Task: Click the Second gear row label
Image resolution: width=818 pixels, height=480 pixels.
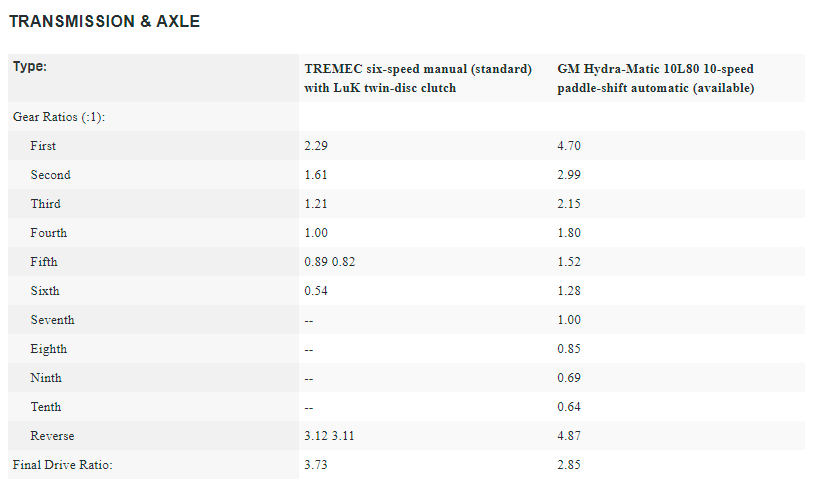Action: (x=50, y=175)
